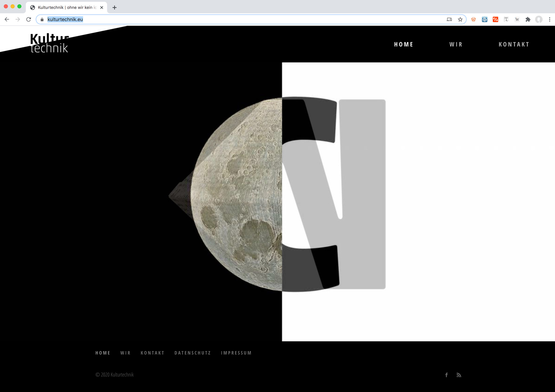Click the © 2020 Kulturtechnik text
The height and width of the screenshot is (392, 555).
[x=114, y=375]
